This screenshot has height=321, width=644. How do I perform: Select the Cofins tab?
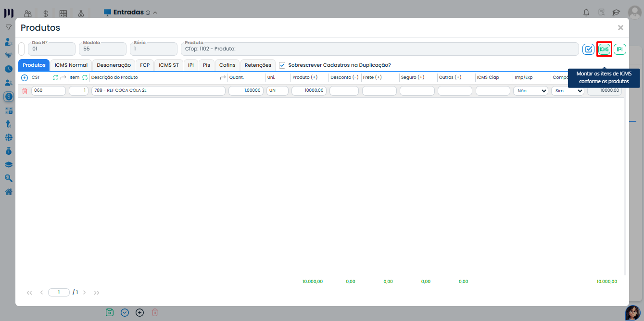pyautogui.click(x=227, y=65)
